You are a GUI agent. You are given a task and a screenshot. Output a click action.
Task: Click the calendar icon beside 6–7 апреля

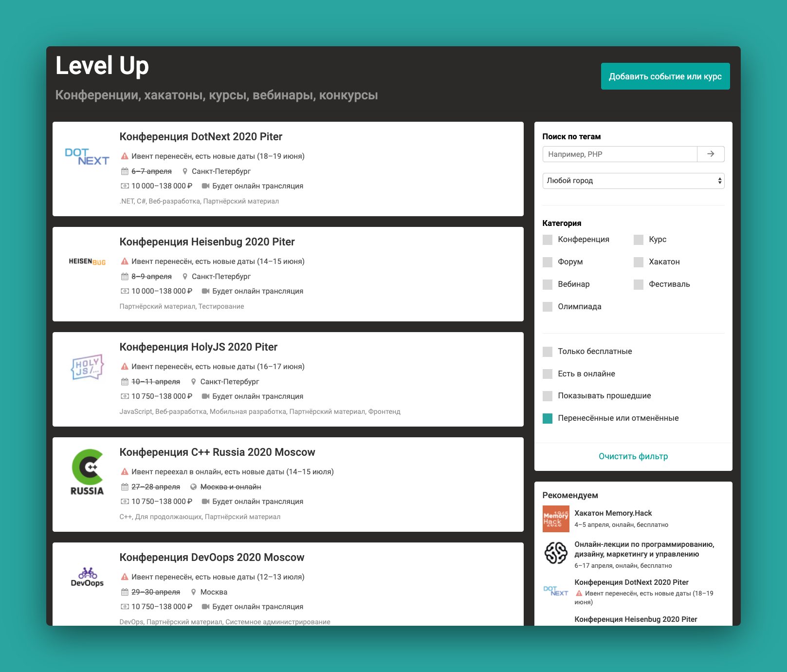(x=125, y=171)
